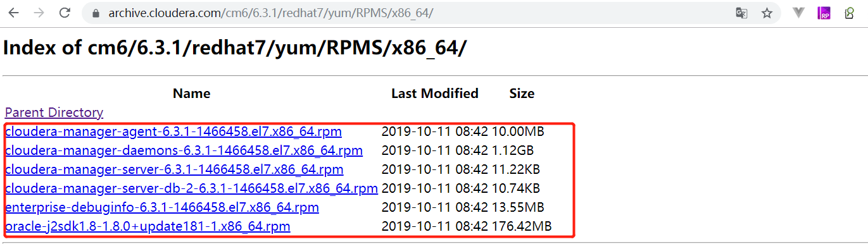Screen dimensions: 868x244
Task: Select the 1.12GB size value
Action: click(513, 151)
